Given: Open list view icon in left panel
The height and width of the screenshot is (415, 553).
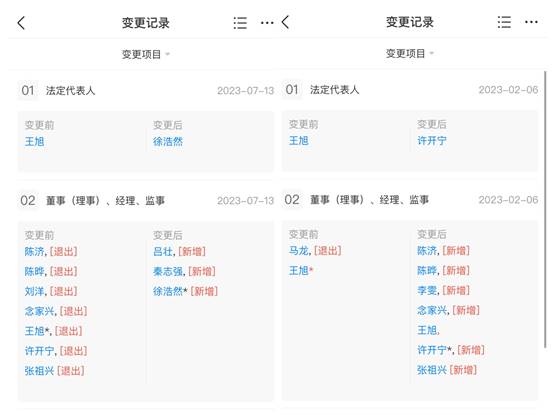Looking at the screenshot, I should tap(240, 23).
